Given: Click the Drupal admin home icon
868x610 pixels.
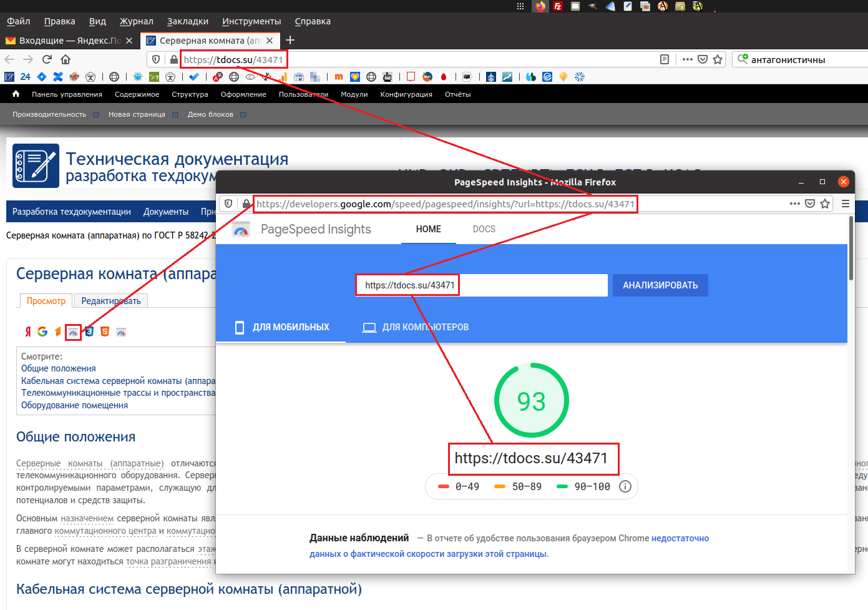Looking at the screenshot, I should [16, 94].
